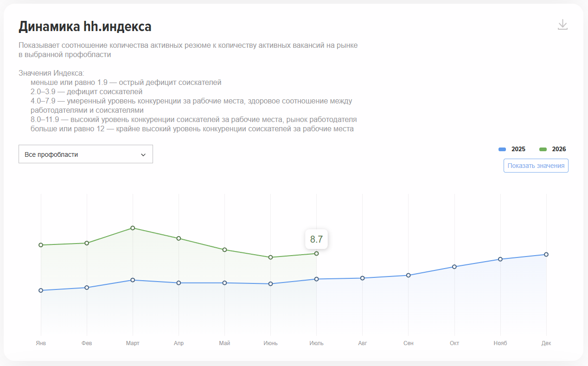Screen dimensions: 588x366
Task: Click the Март axis label
Action: tap(133, 343)
